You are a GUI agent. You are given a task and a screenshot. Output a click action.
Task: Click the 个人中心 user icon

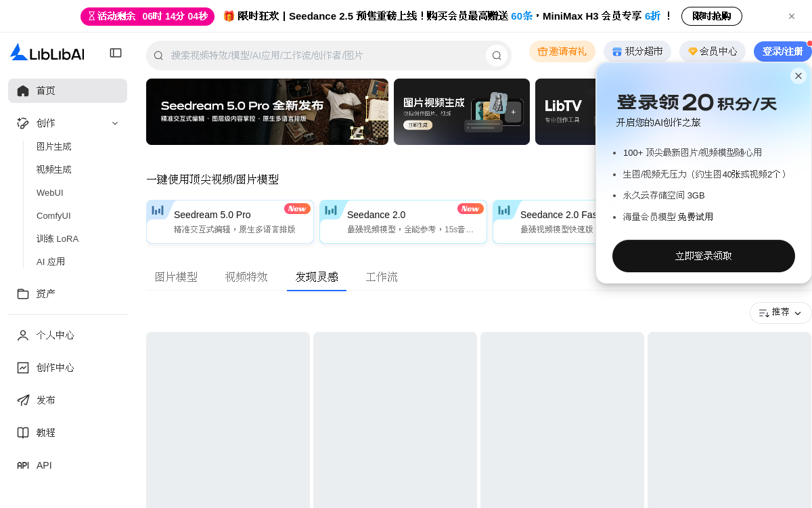click(23, 335)
